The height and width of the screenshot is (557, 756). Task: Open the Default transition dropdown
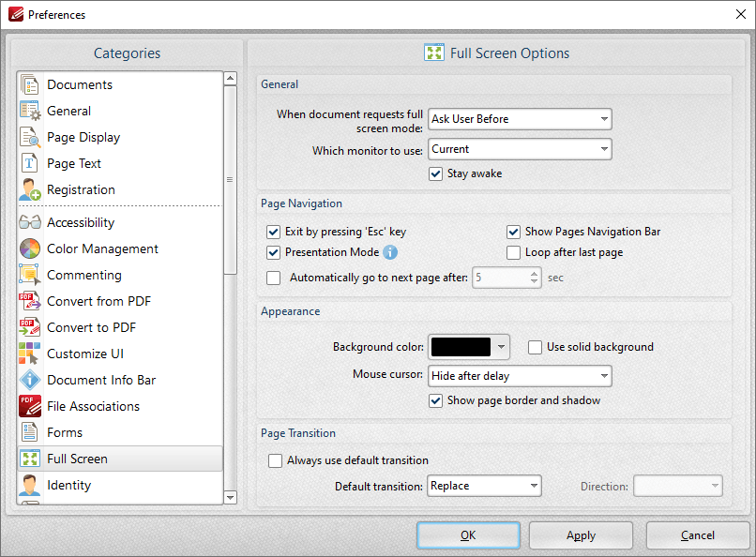coord(484,486)
